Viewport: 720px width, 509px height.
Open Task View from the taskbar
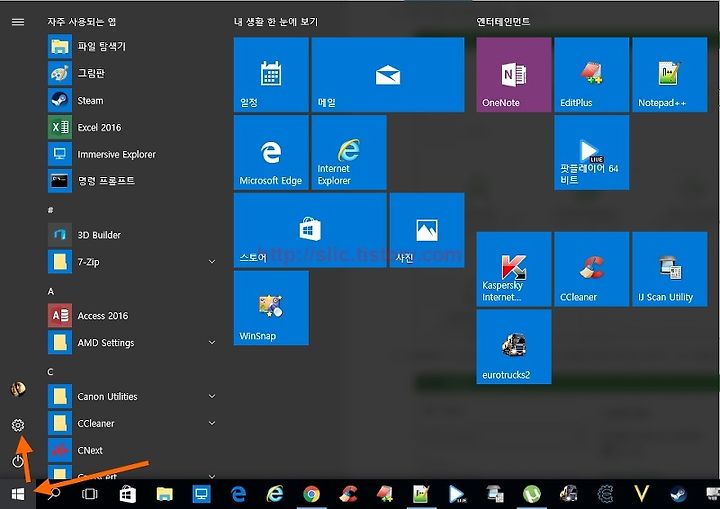(90, 494)
